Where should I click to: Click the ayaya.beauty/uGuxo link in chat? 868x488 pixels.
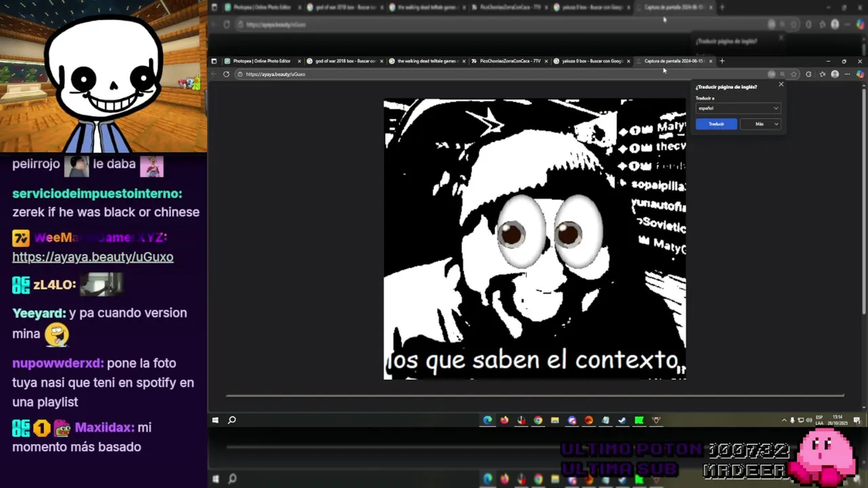(x=93, y=257)
